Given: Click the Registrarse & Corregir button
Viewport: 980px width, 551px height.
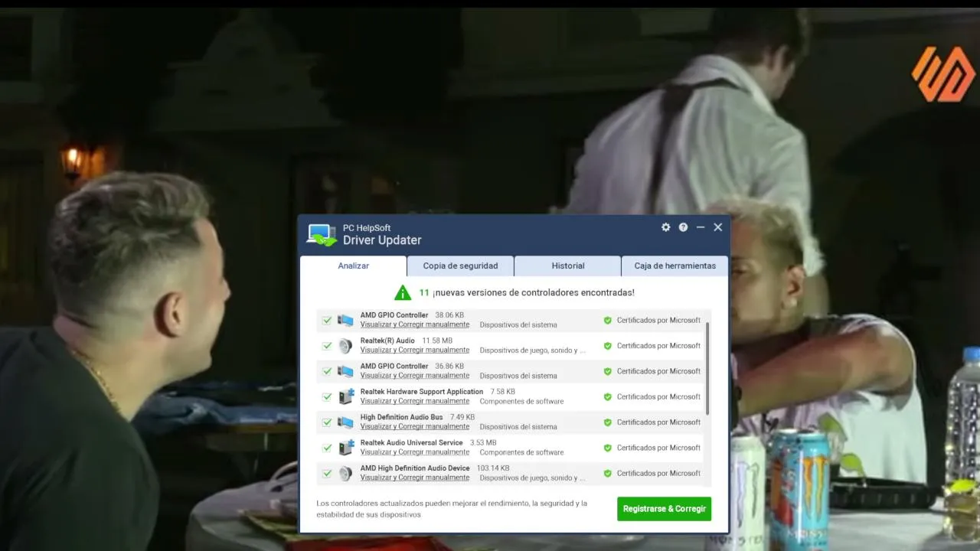Looking at the screenshot, I should click(x=664, y=509).
